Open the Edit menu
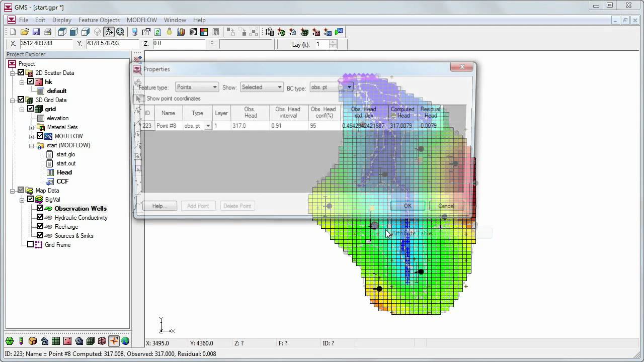Viewport: 644px width, 362px height. click(40, 20)
